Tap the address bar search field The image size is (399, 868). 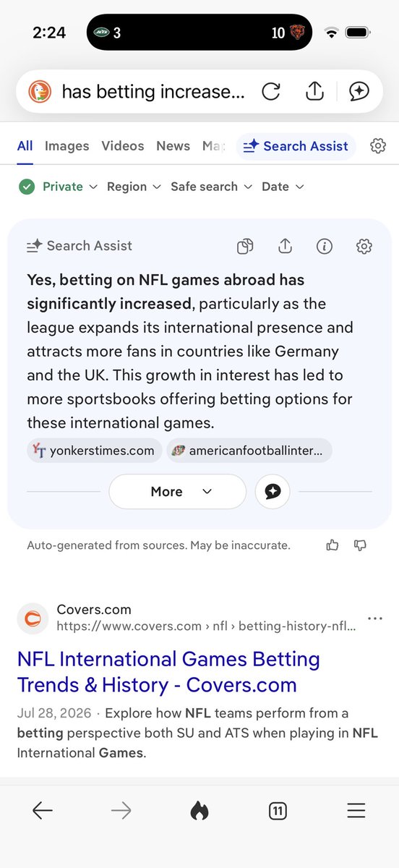(x=153, y=91)
